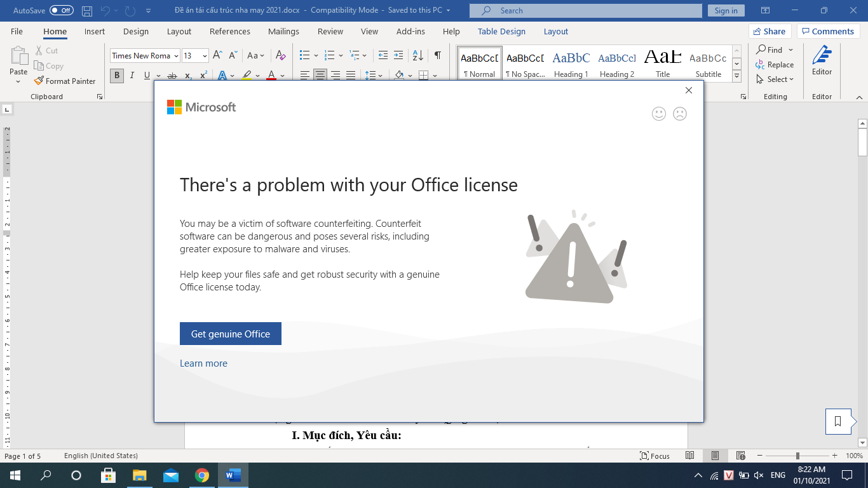Open the Comments pane button
Viewport: 868px width, 488px height.
(x=829, y=31)
